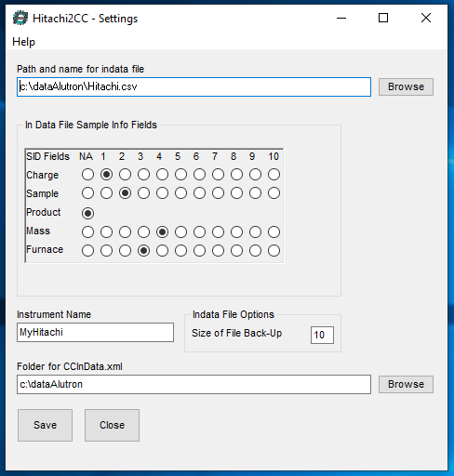The image size is (454, 476).
Task: Set Sample field to column 7
Action: pyautogui.click(x=218, y=193)
